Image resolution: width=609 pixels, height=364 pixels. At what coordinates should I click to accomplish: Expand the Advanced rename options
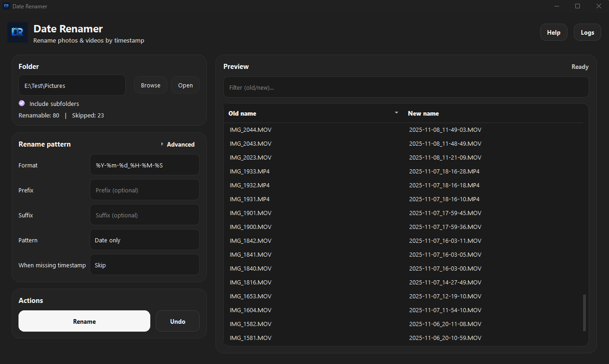click(x=178, y=144)
